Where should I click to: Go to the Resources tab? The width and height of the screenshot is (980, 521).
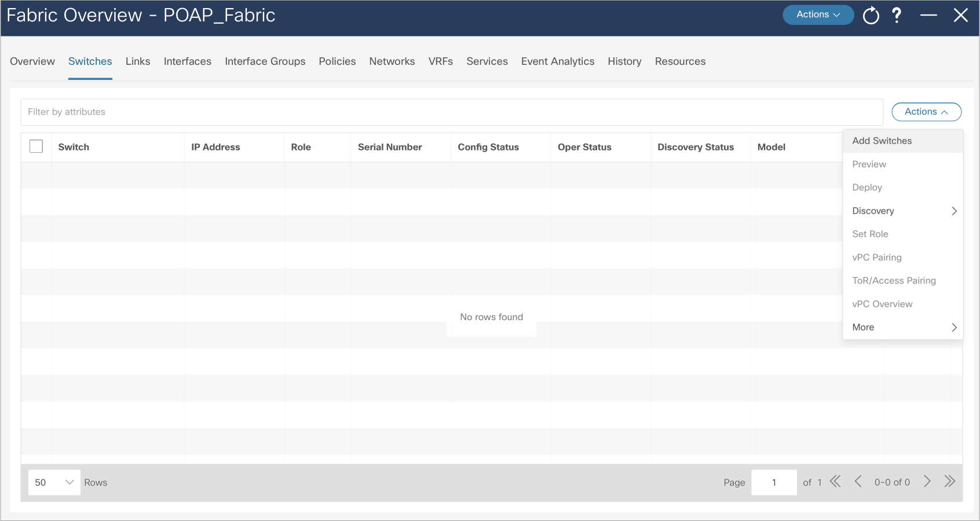(x=681, y=61)
